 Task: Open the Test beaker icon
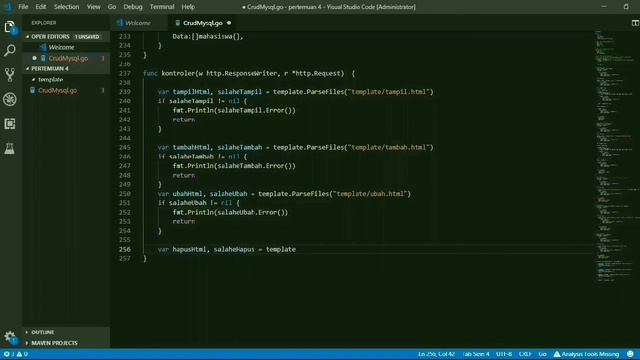(10, 148)
